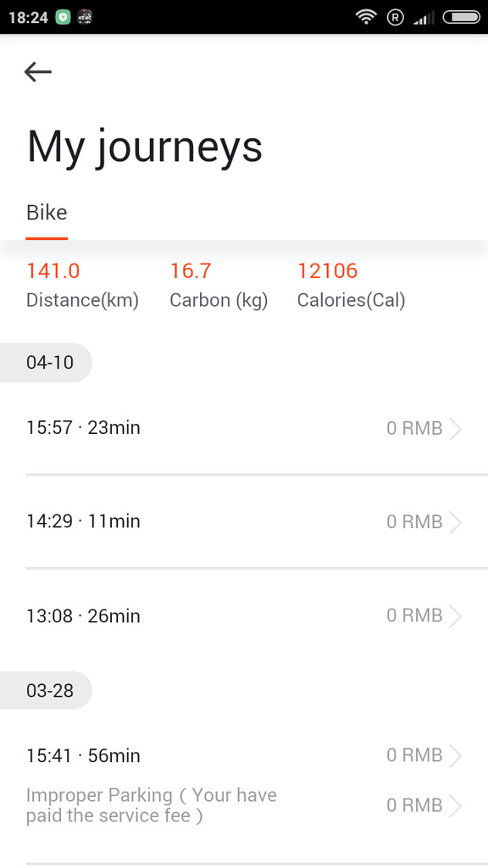Expand the 13:08 · 26min journey chevron
The image size is (488, 868).
pos(457,615)
